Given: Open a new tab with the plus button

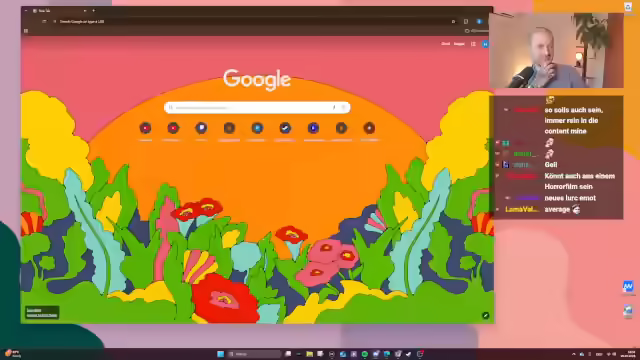Looking at the screenshot, I should (93, 11).
